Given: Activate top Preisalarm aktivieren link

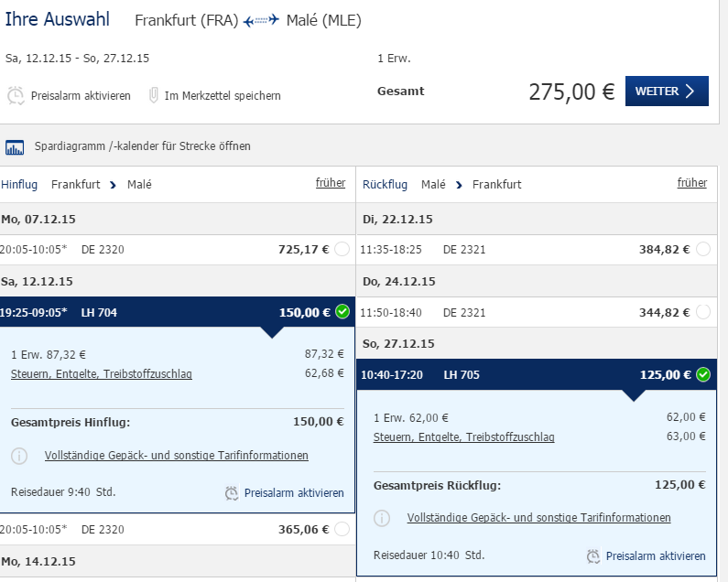Looking at the screenshot, I should click(81, 95).
